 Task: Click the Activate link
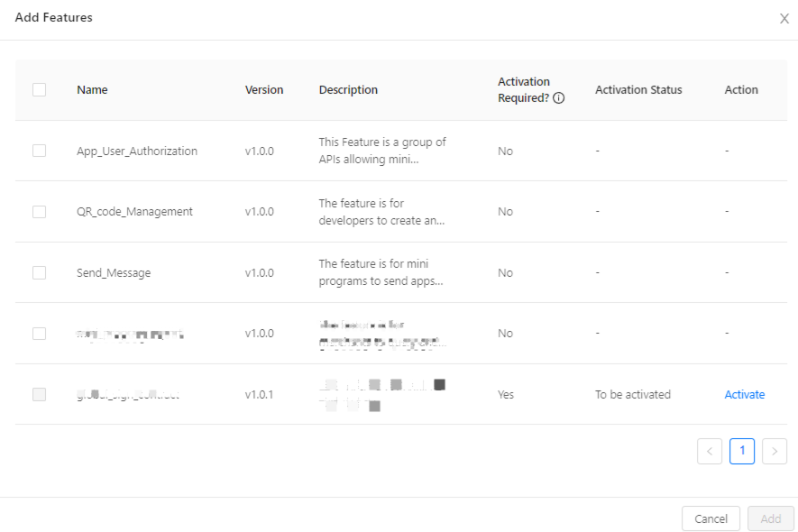[x=744, y=394]
